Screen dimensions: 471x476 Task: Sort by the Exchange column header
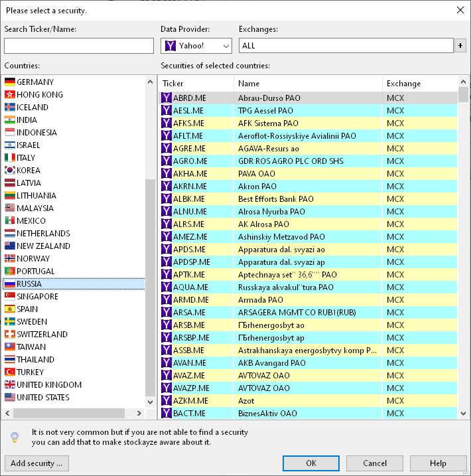420,84
